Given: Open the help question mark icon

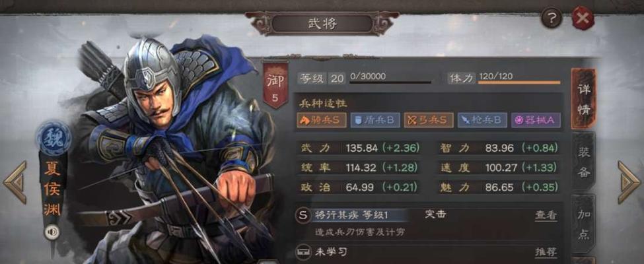Looking at the screenshot, I should pyautogui.click(x=552, y=18).
